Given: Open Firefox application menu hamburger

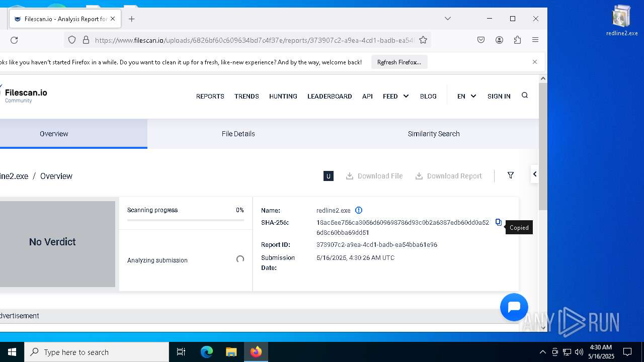Looking at the screenshot, I should point(535,40).
